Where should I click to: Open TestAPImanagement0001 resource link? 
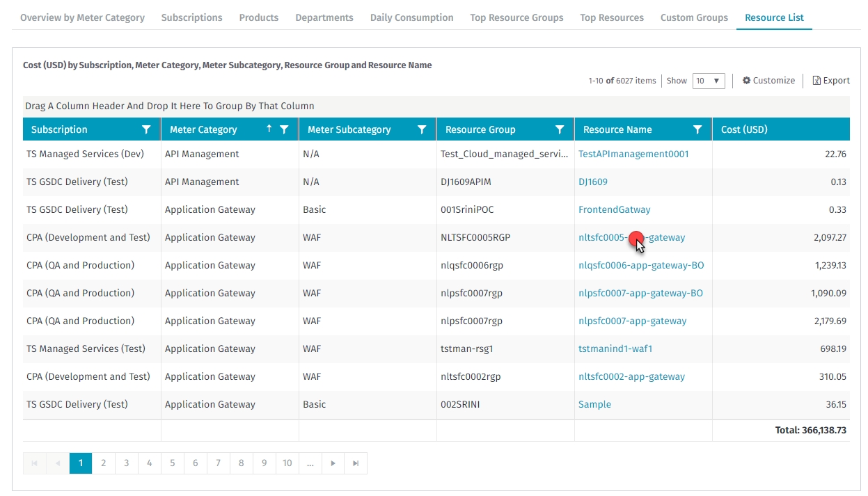pos(633,154)
